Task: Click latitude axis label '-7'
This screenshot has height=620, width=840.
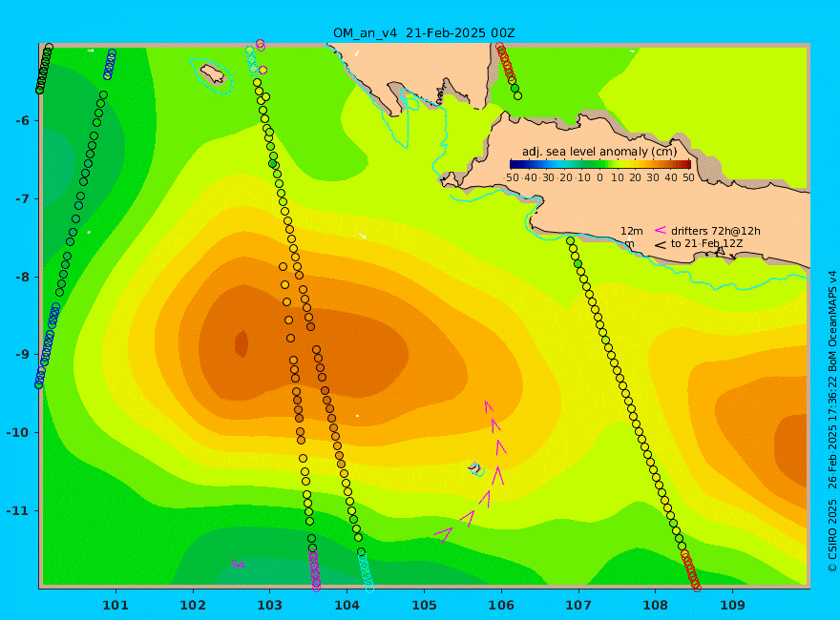Action: coord(22,198)
